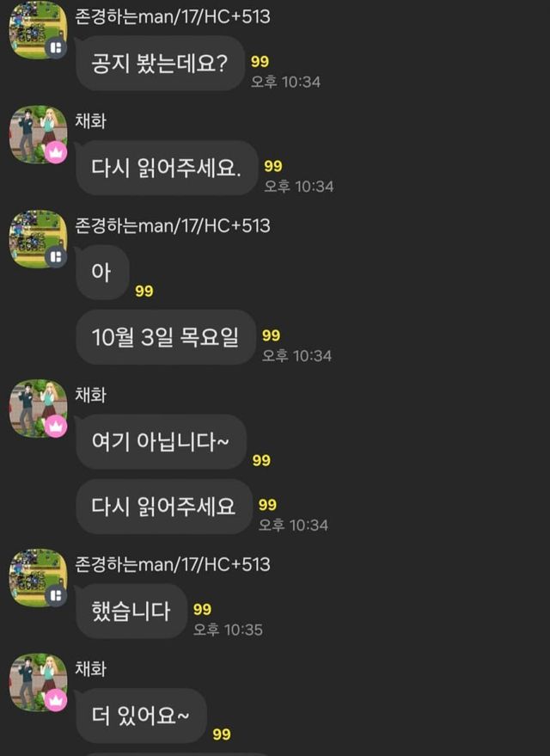This screenshot has width=550, height=756.
Task: Tap the yellow 99 unread count beside '아'
Action: tap(144, 292)
